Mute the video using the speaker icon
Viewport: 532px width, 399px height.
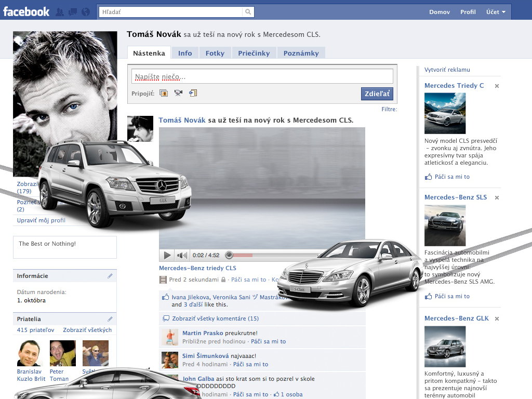(x=182, y=255)
